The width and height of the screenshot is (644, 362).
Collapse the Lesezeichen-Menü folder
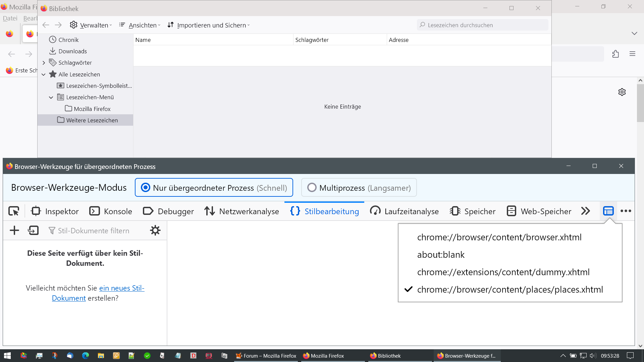pyautogui.click(x=51, y=98)
